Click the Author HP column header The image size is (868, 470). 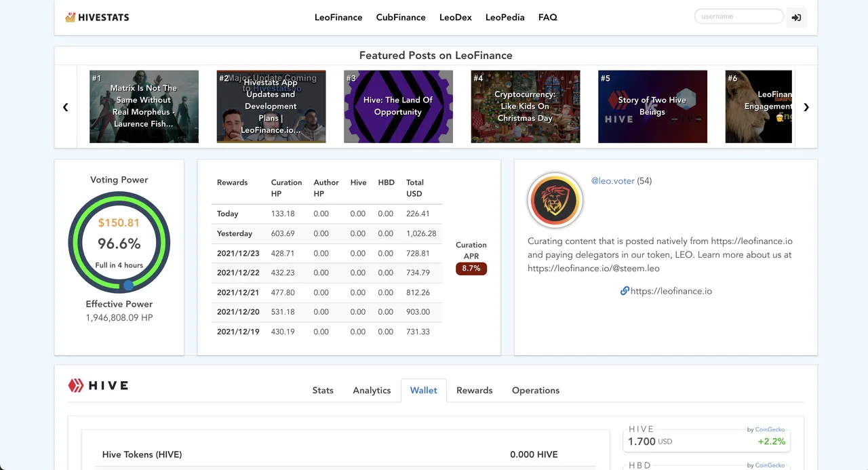tap(326, 188)
